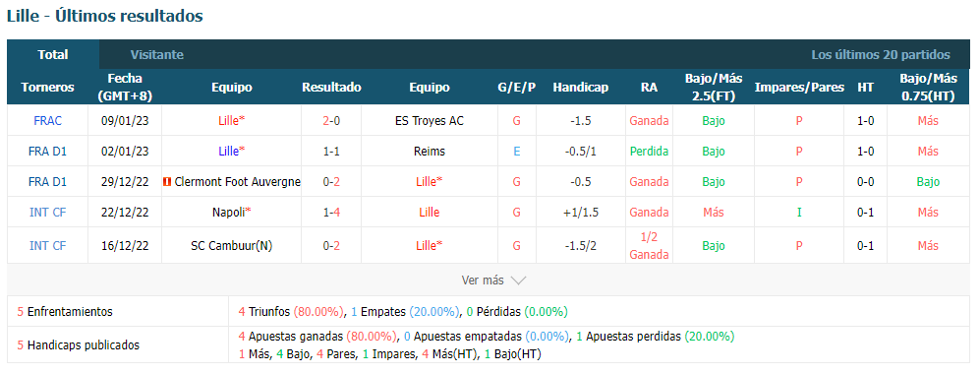Screen dimensions: 980x374
Task: Open the FRAC tournament link
Action: [x=47, y=121]
